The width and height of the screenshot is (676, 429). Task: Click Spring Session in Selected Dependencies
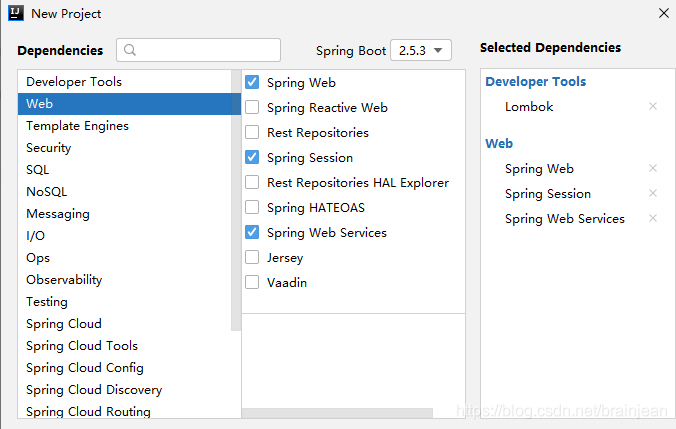[548, 194]
